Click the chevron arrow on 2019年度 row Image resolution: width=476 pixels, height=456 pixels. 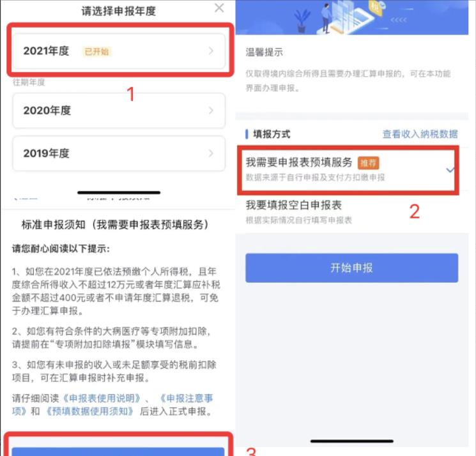(211, 153)
